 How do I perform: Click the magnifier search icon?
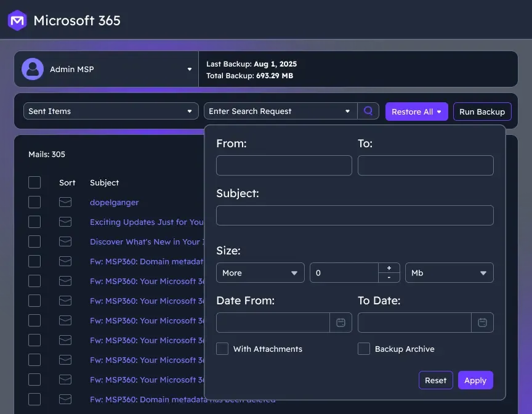[x=368, y=112]
